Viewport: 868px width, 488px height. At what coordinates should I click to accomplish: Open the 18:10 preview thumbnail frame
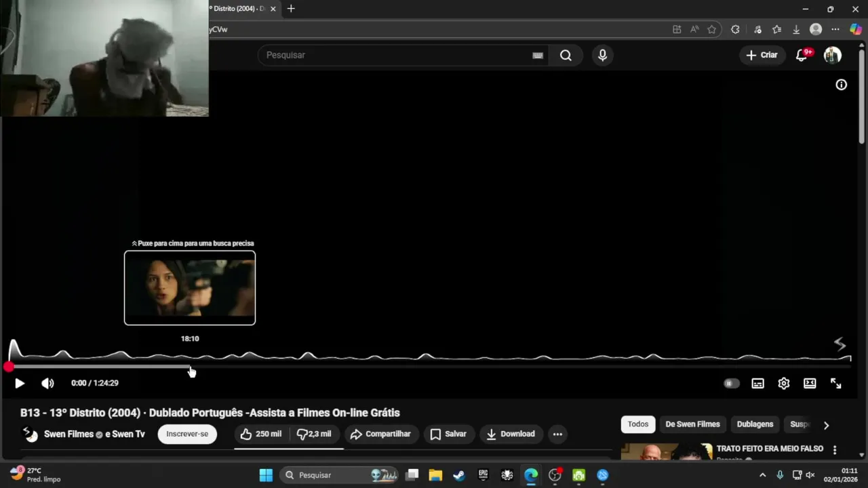click(x=190, y=288)
